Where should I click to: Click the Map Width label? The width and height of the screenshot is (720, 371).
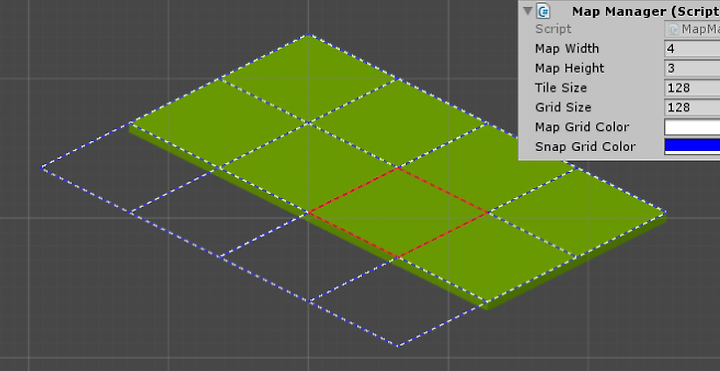click(567, 49)
